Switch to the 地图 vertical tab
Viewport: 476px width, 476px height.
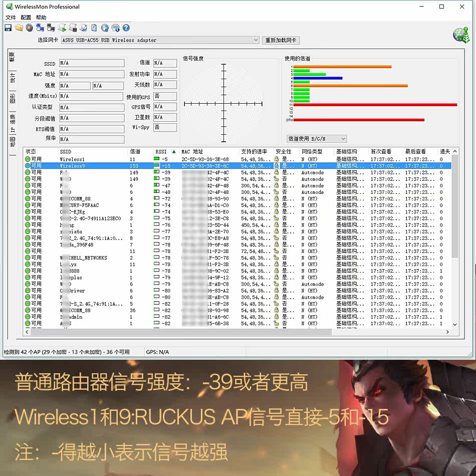click(x=12, y=142)
